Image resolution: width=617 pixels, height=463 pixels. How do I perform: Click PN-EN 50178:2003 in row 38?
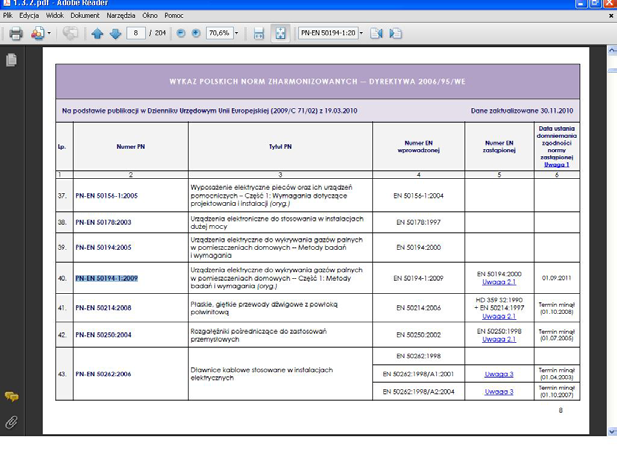point(103,222)
